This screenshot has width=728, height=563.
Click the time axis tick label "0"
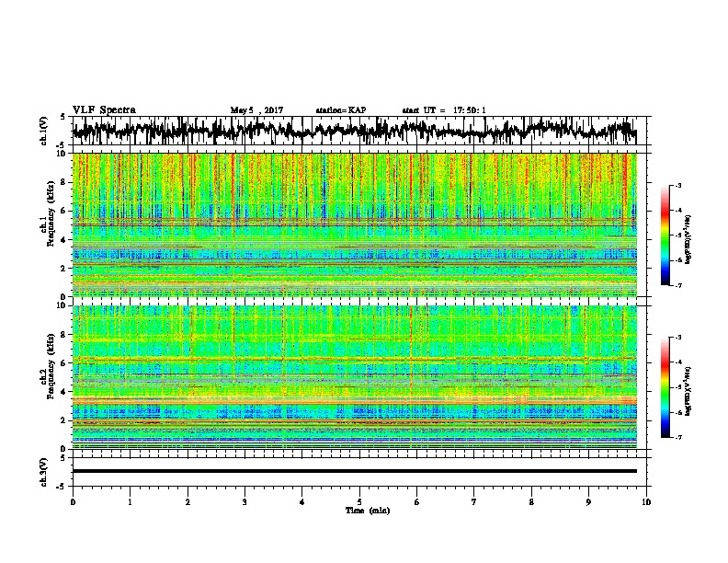click(73, 502)
